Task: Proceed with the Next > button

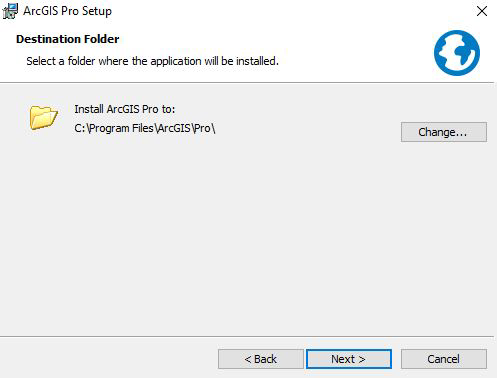Action: (x=349, y=359)
